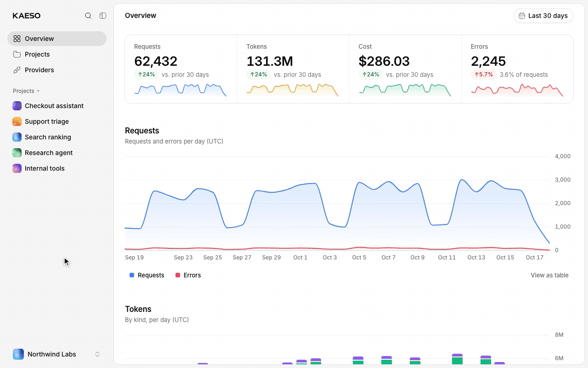Click the Internal tools project icon
The image size is (588, 368).
tap(17, 168)
